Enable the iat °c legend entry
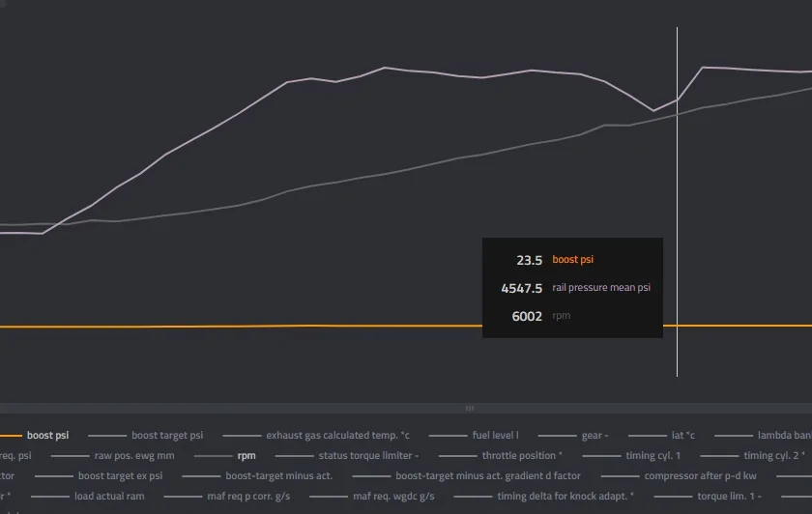The width and height of the screenshot is (812, 514). [683, 436]
